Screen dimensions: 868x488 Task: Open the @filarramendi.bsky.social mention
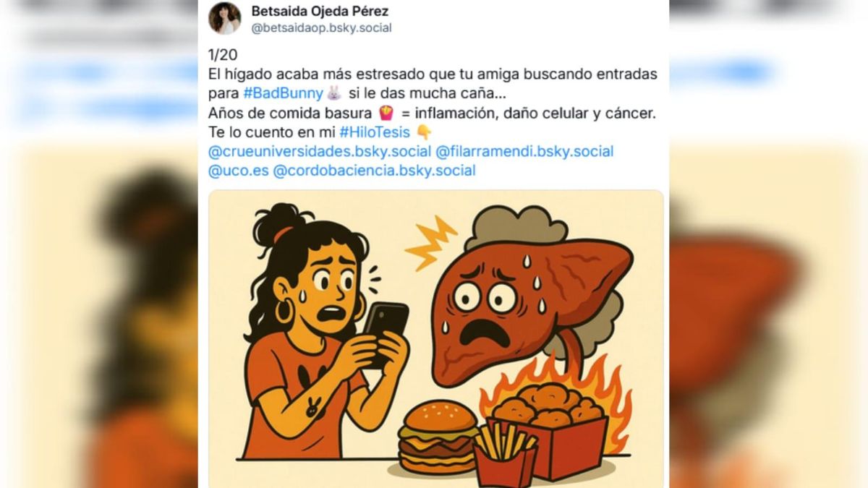click(524, 152)
